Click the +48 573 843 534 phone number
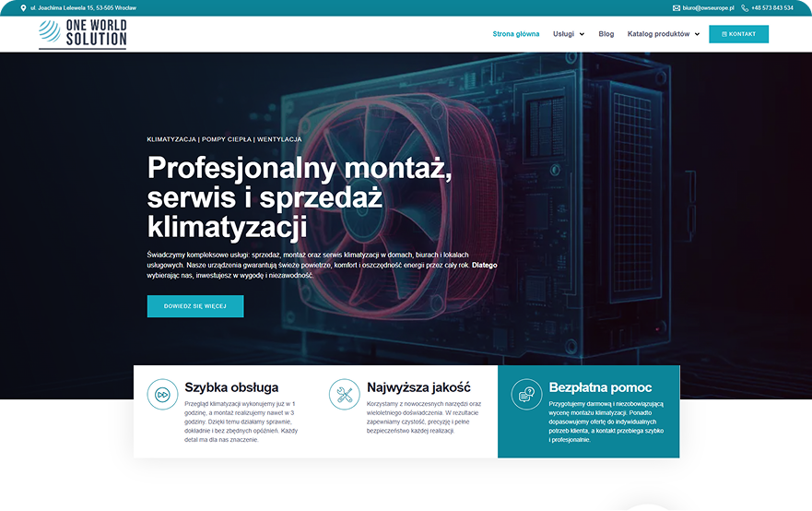This screenshot has width=812, height=511. pyautogui.click(x=771, y=7)
